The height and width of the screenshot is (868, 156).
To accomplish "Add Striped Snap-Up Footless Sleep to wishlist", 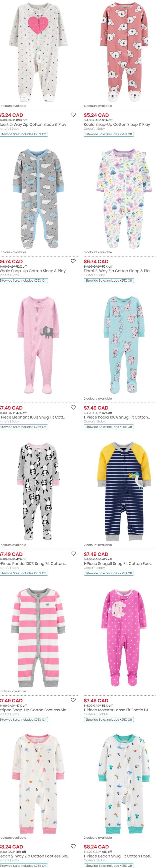I will point(73,700).
